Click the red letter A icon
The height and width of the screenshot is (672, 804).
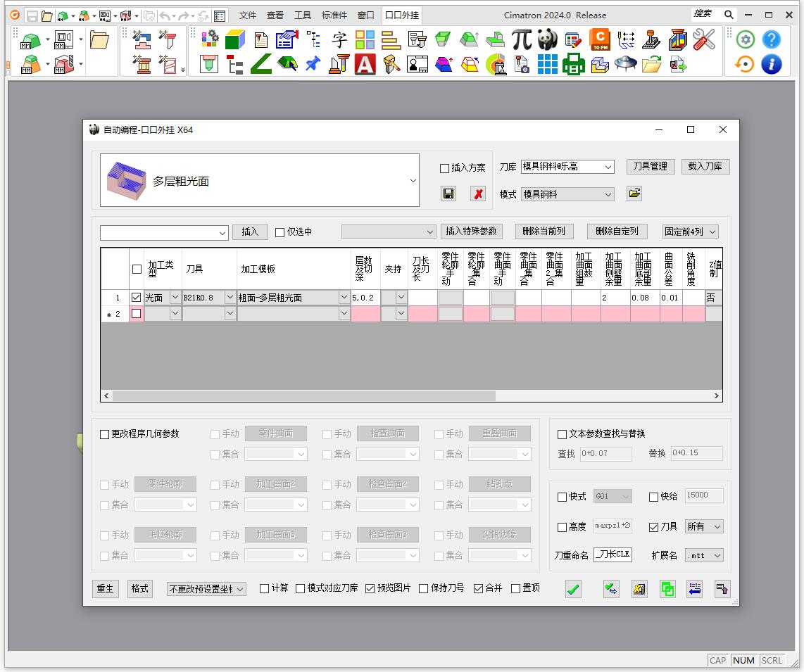click(365, 64)
